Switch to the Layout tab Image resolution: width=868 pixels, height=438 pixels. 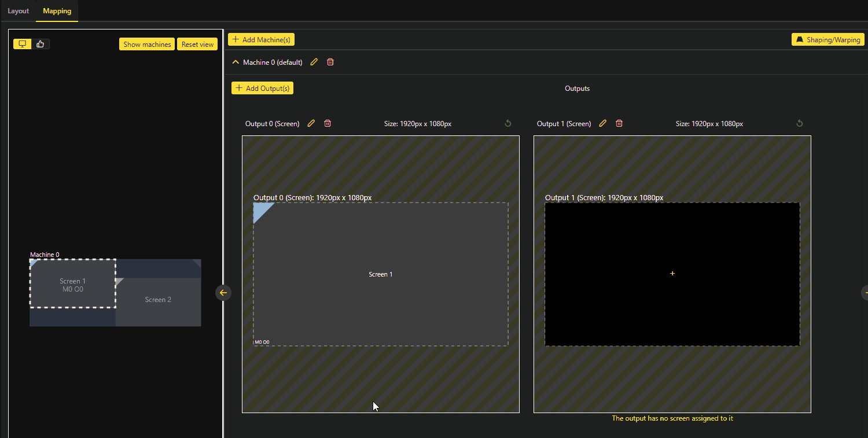(x=19, y=11)
